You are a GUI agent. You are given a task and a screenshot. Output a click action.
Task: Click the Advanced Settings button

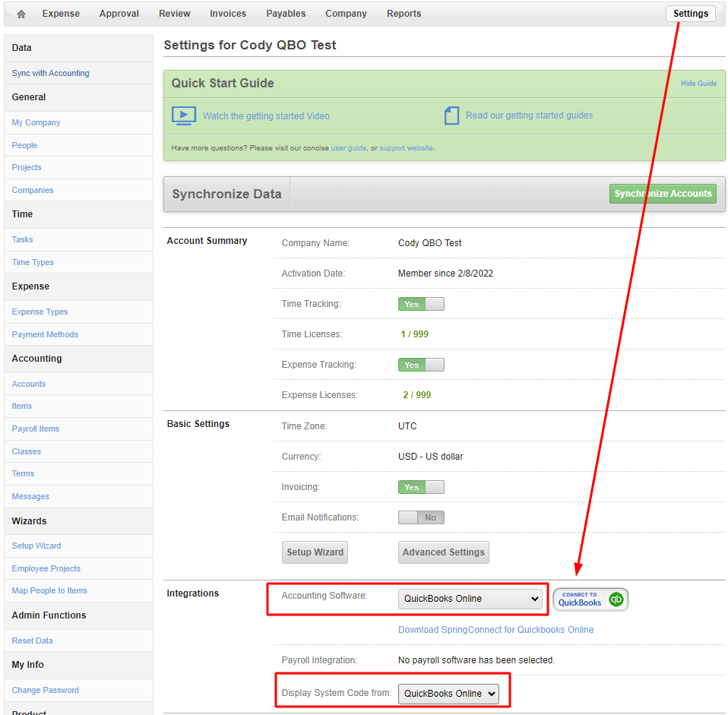click(x=443, y=552)
